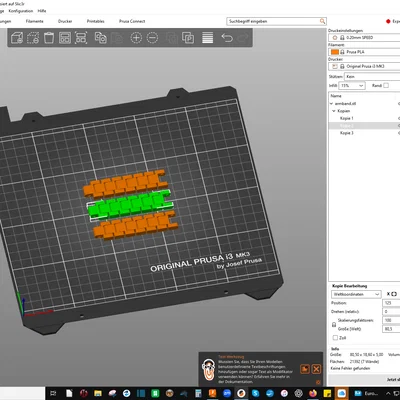Switch to the Filamente tab

pyautogui.click(x=35, y=21)
